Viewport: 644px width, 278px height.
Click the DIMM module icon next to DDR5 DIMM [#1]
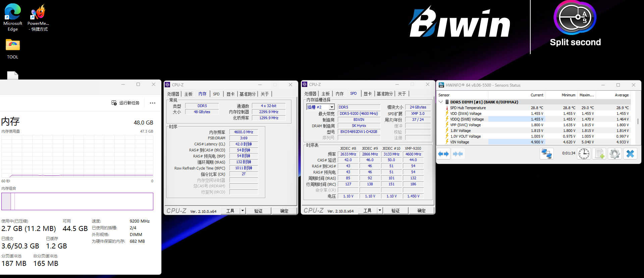point(447,102)
